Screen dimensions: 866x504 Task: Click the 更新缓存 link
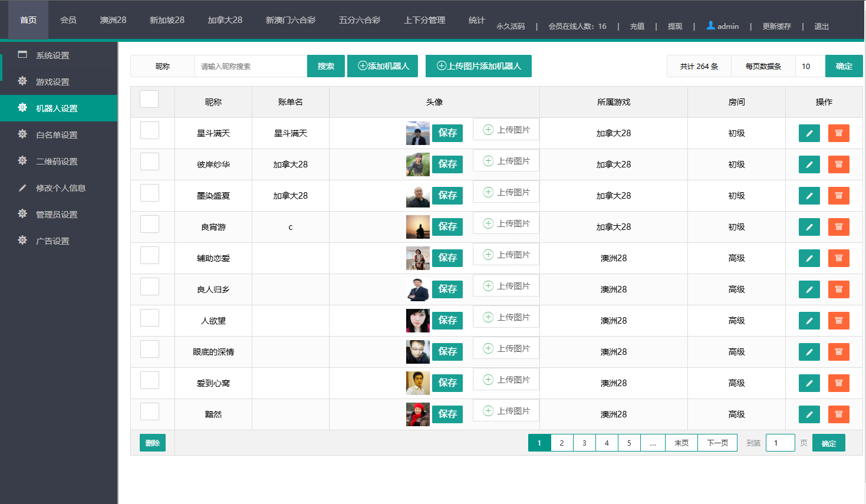tap(776, 27)
